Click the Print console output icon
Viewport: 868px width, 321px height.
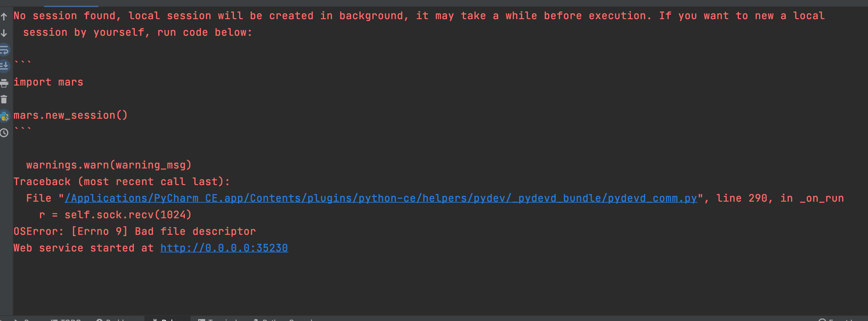coord(4,83)
